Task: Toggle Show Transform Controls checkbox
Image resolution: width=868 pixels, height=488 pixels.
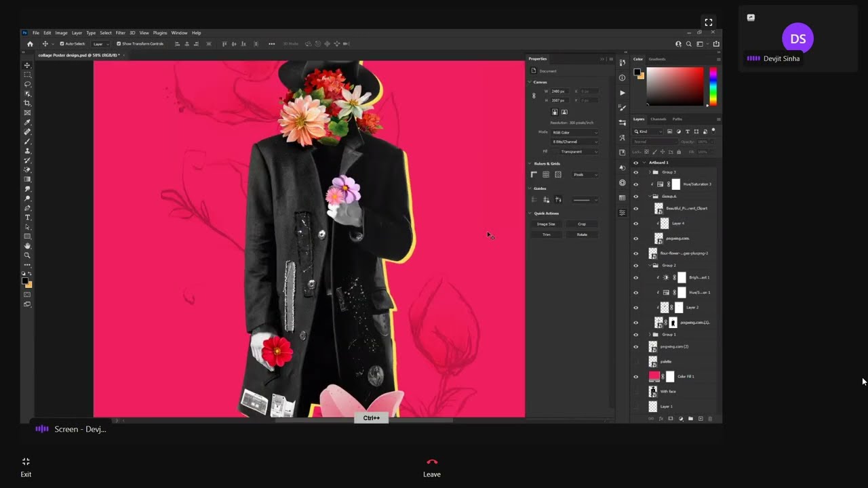Action: pyautogui.click(x=119, y=44)
